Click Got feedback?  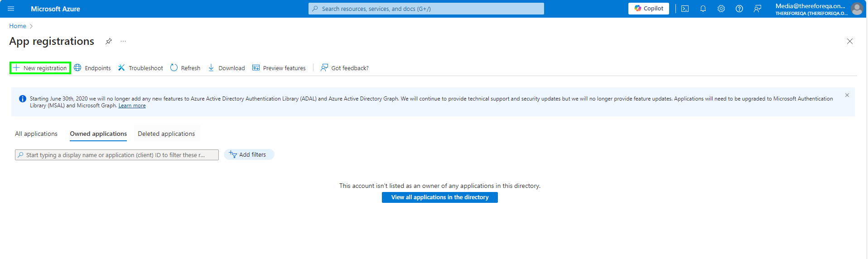[345, 68]
